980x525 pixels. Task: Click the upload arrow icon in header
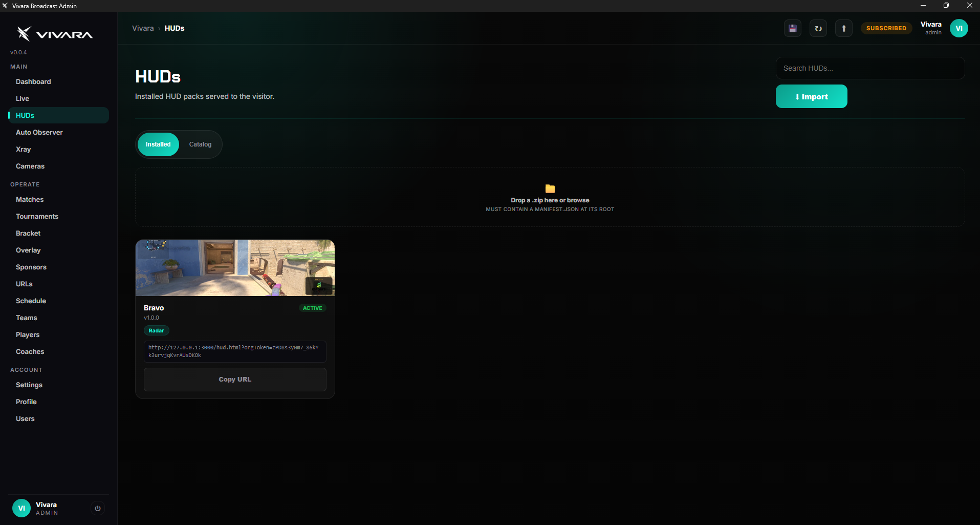point(844,28)
